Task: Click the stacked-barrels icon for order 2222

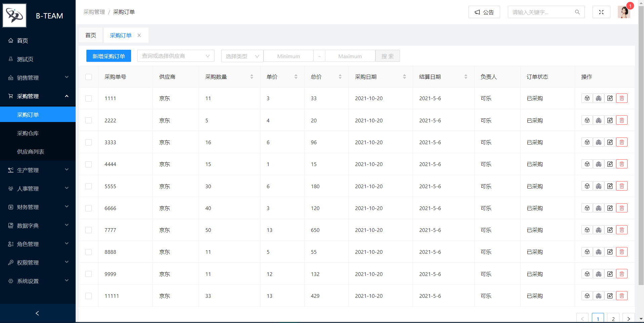Action: (598, 120)
